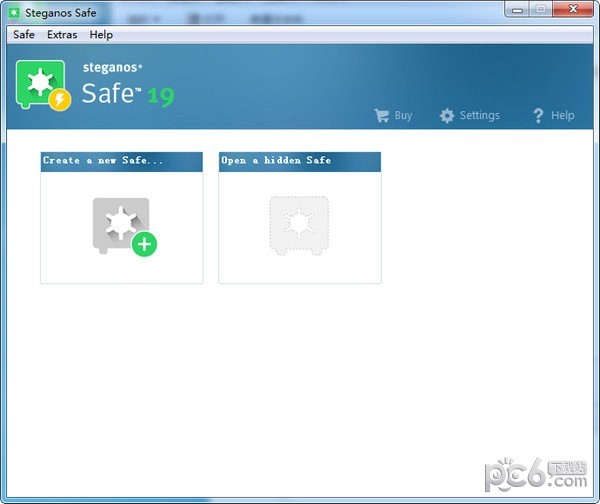600x504 pixels.
Task: Click the title bar Steganos app icon
Action: 14,13
